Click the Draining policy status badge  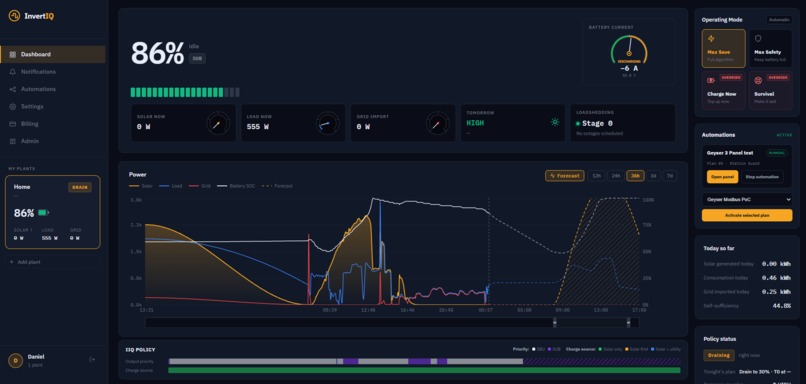719,355
